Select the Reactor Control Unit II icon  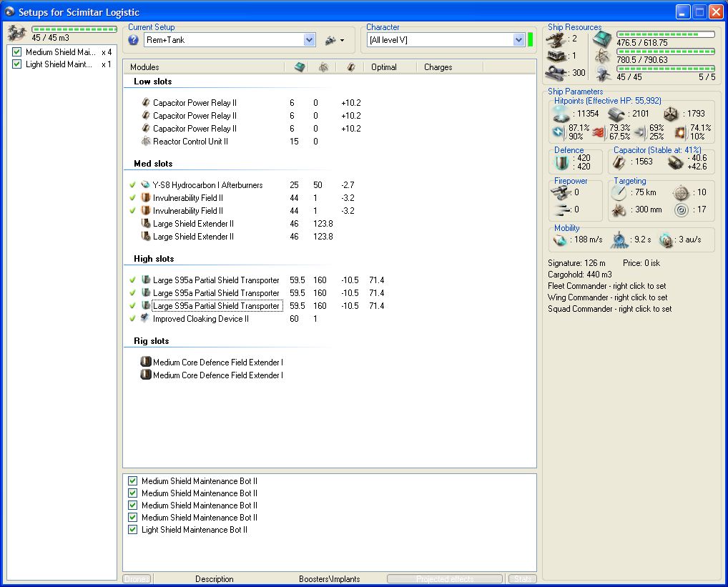pyautogui.click(x=146, y=141)
